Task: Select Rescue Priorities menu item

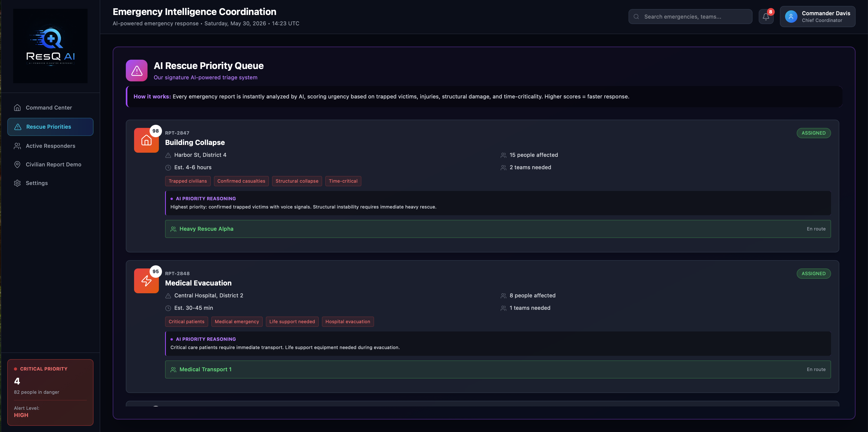Action: point(50,127)
